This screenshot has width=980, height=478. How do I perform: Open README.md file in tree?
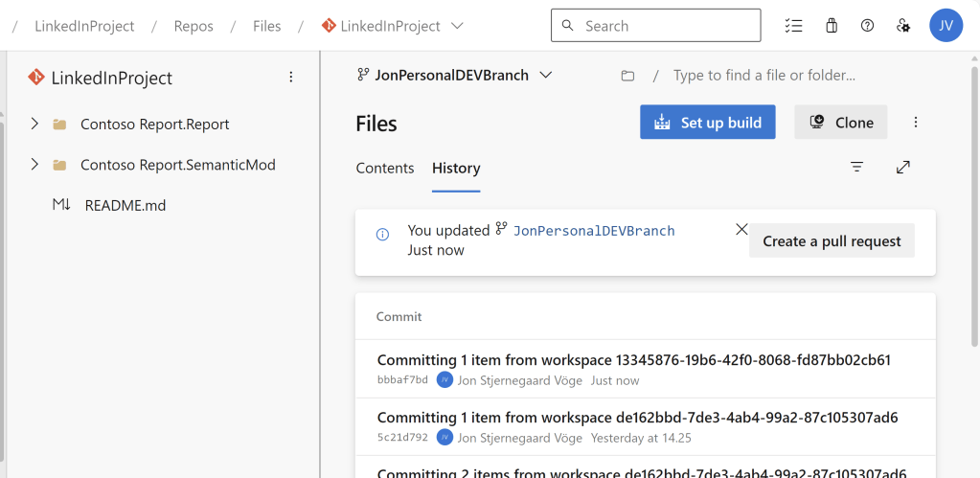125,205
